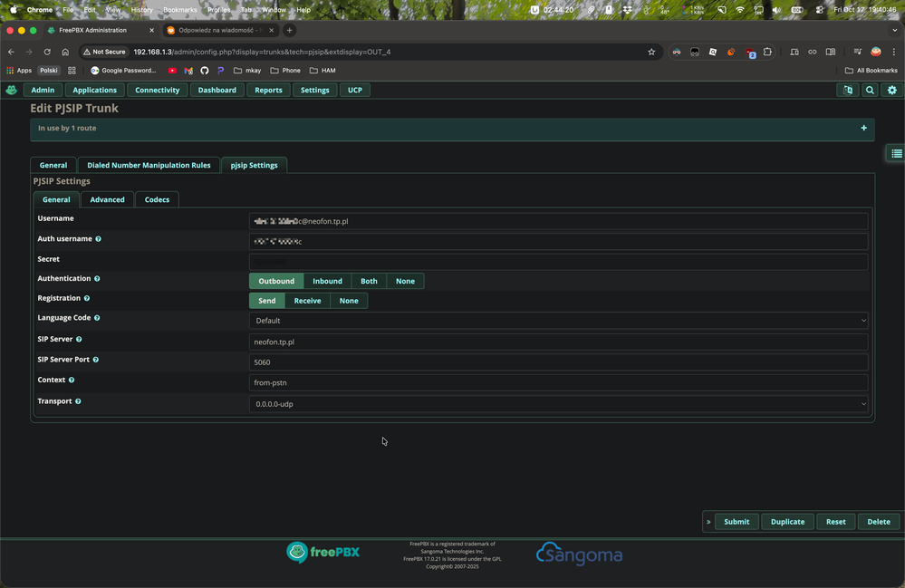The width and height of the screenshot is (905, 588).
Task: Click the Duplicate button
Action: pos(787,521)
